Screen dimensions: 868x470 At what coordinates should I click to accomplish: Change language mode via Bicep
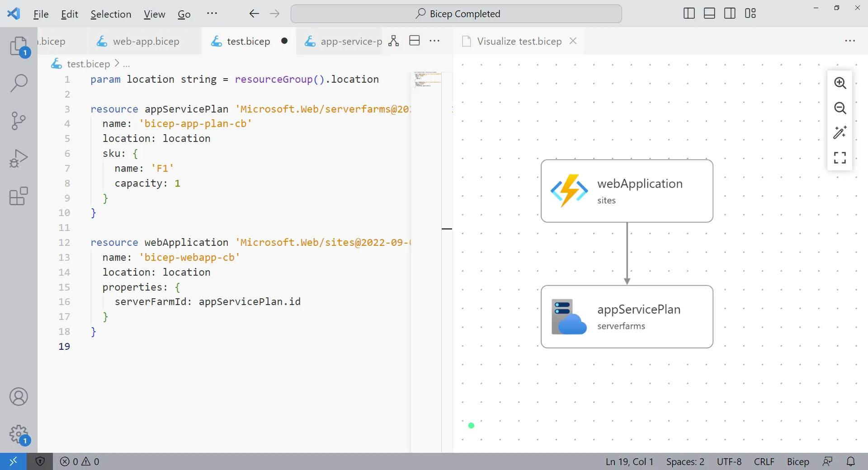tap(798, 461)
